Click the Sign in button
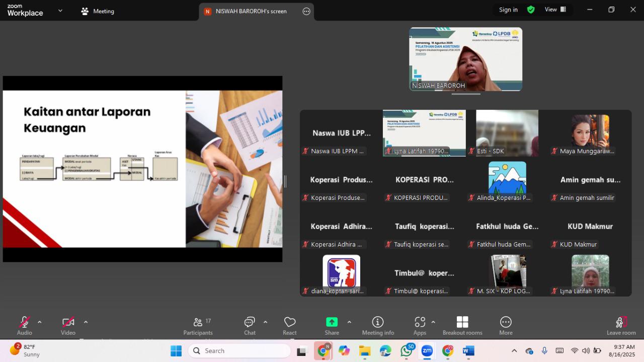Screen dimensions: 644x362 click(508, 10)
